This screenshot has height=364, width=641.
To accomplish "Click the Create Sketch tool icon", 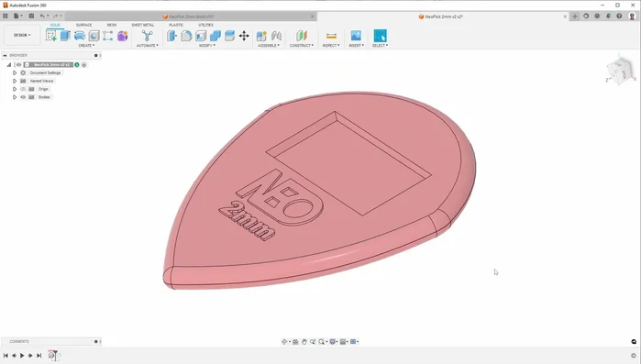I will point(51,36).
